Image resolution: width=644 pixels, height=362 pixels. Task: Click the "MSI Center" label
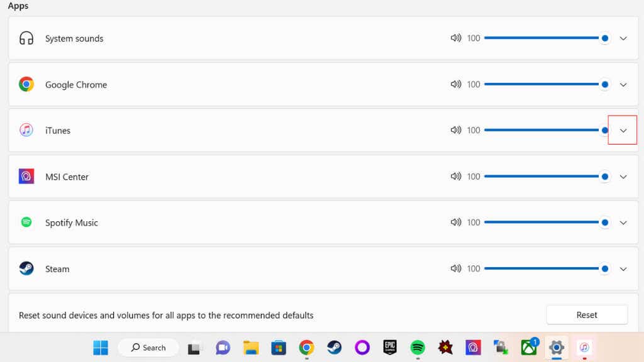click(67, 177)
